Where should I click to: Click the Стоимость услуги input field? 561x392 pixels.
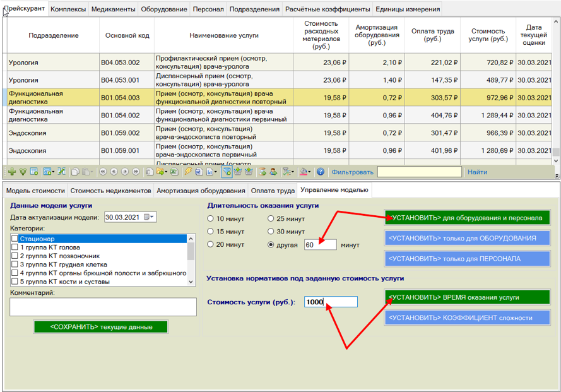tap(331, 302)
